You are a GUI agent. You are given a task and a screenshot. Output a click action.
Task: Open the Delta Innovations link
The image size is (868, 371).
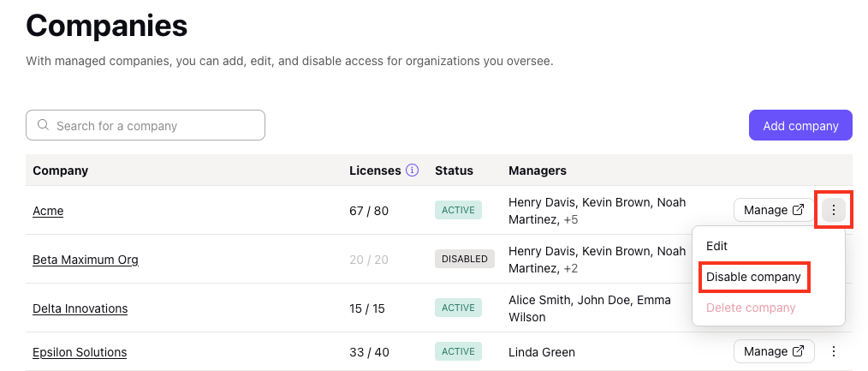pos(80,308)
